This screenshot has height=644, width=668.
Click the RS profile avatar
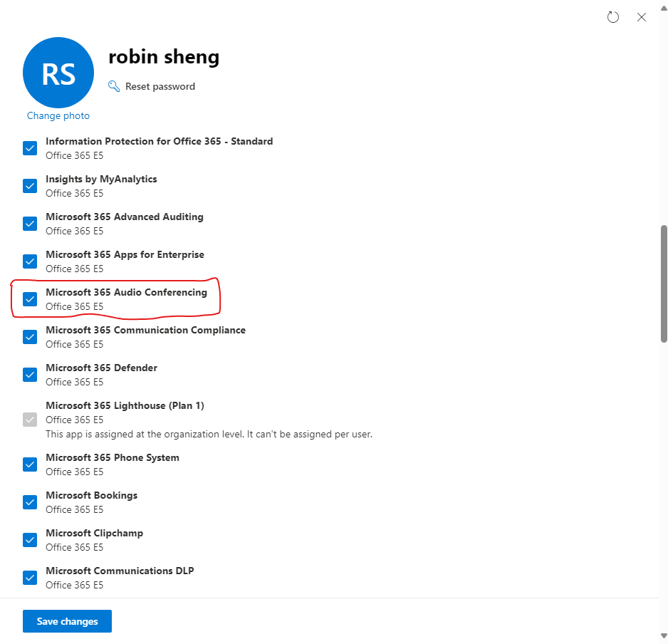tap(58, 73)
